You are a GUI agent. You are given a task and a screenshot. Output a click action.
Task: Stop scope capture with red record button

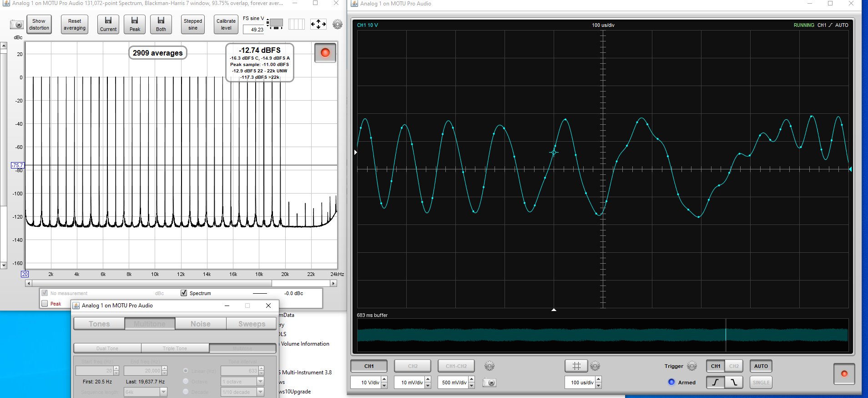click(844, 374)
